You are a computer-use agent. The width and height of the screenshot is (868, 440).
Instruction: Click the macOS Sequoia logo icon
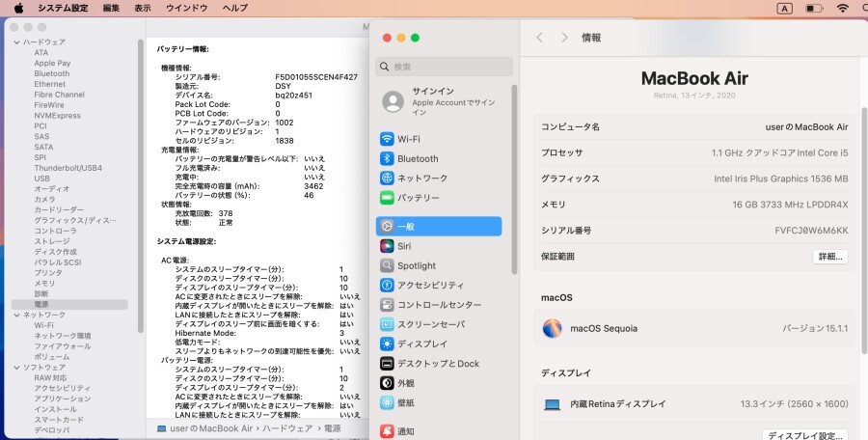click(552, 328)
